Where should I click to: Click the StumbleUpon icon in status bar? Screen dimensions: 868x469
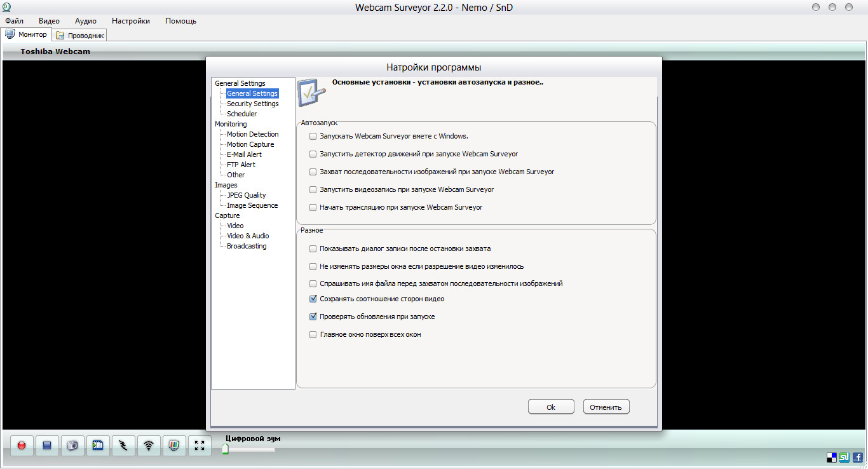(844, 457)
